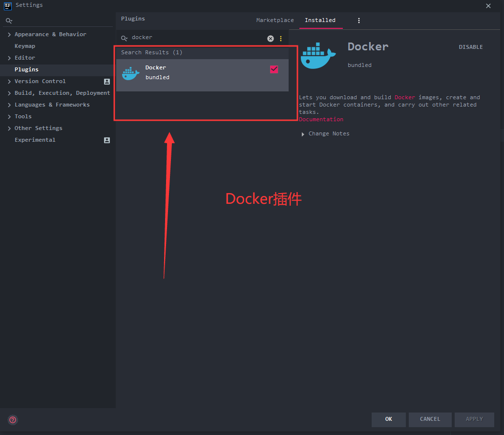
Task: Click the help question mark icon
Action: (x=13, y=419)
